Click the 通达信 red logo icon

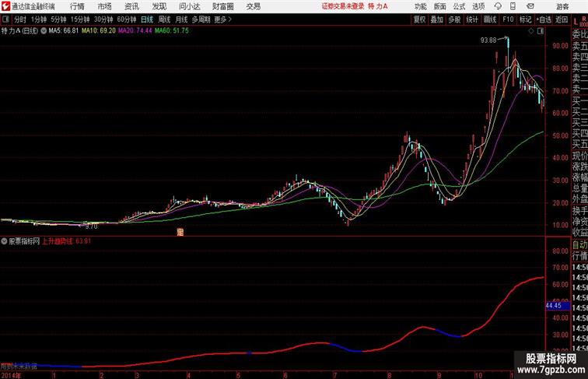point(5,6)
